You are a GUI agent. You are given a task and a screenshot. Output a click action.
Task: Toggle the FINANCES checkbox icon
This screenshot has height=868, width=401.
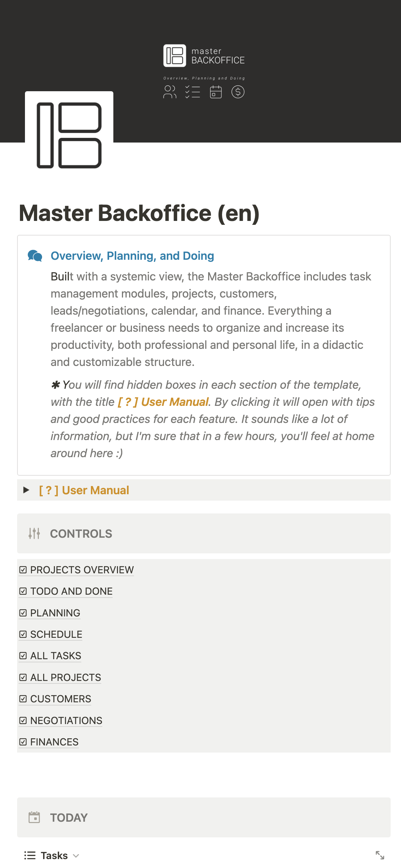tap(23, 742)
